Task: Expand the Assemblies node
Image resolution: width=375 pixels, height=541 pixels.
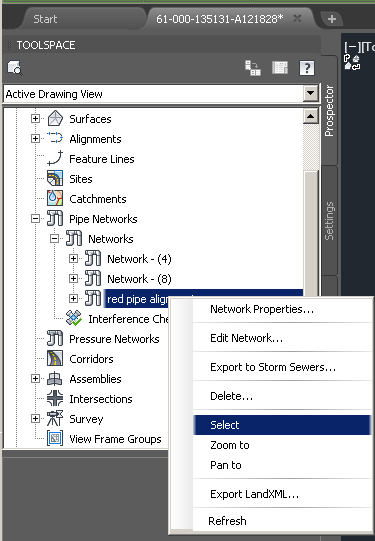Action: point(35,379)
